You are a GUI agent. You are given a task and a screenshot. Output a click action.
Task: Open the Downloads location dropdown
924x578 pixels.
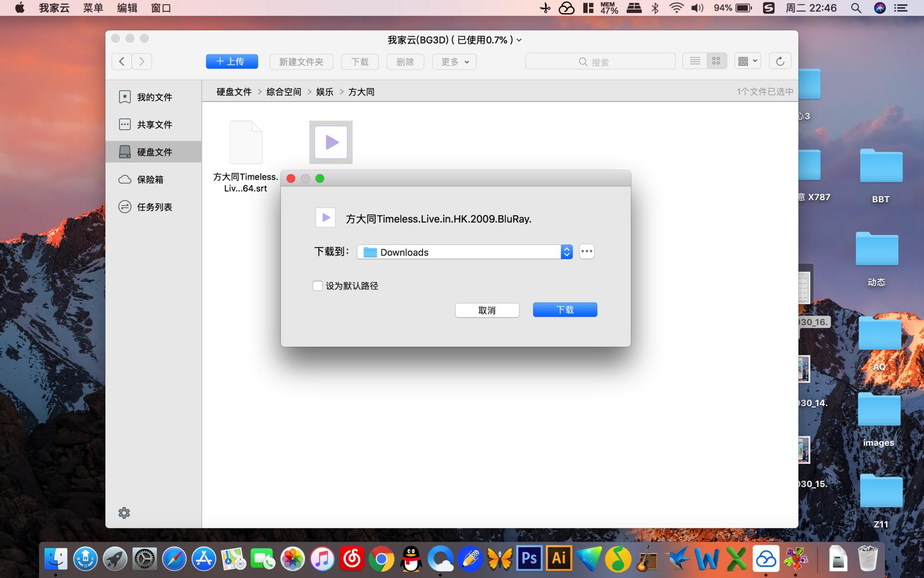566,251
